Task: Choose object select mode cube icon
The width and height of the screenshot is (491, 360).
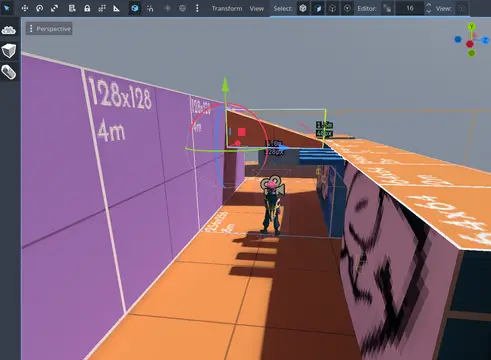Action: (303, 8)
